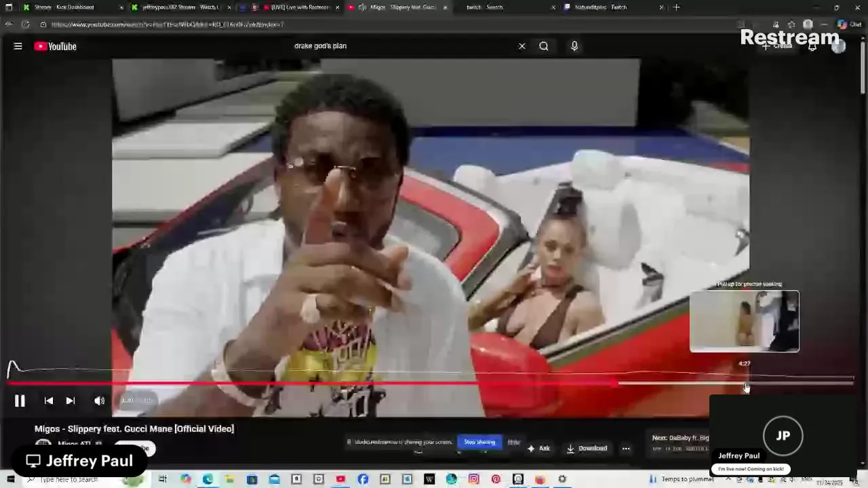The image size is (868, 488).
Task: Open the 'Temps to plummet' weather widget
Action: (681, 479)
